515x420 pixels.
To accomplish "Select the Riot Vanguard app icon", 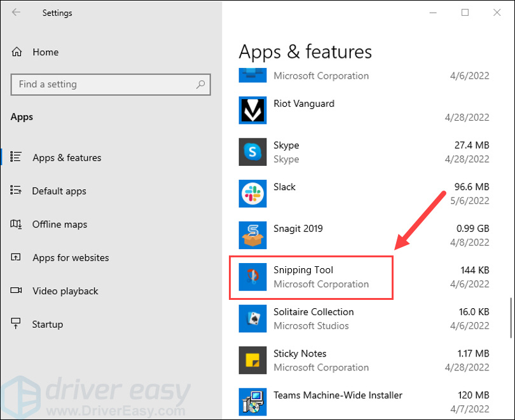I will [x=252, y=111].
